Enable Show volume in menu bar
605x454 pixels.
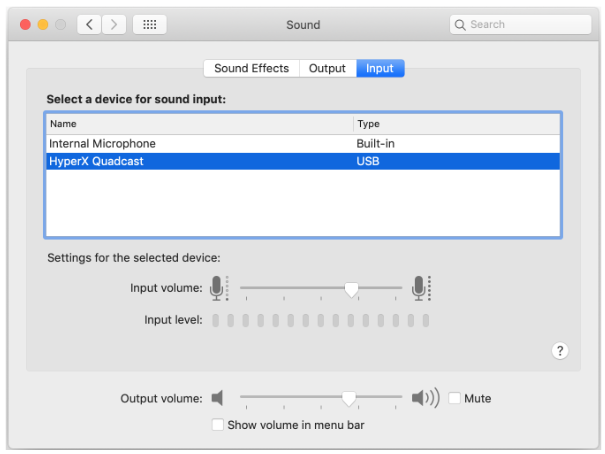(x=219, y=424)
